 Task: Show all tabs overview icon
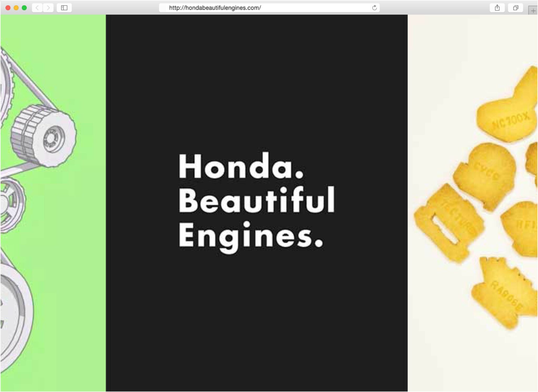515,8
